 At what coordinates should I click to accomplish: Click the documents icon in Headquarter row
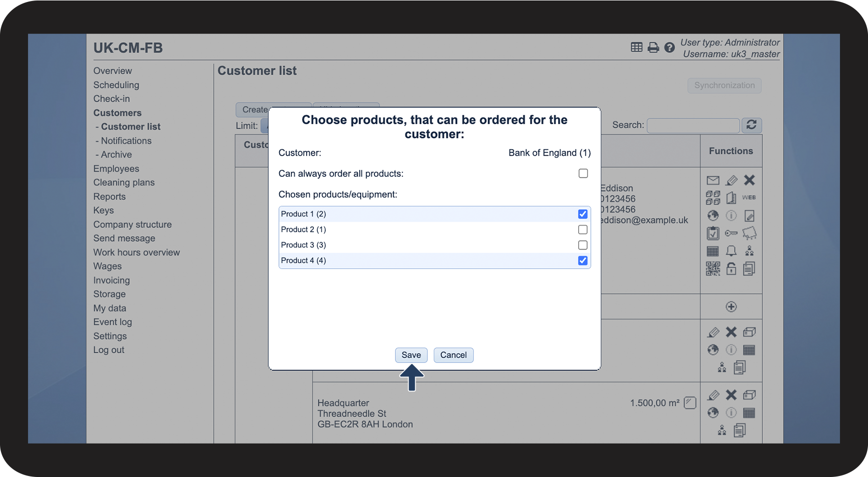pyautogui.click(x=740, y=430)
